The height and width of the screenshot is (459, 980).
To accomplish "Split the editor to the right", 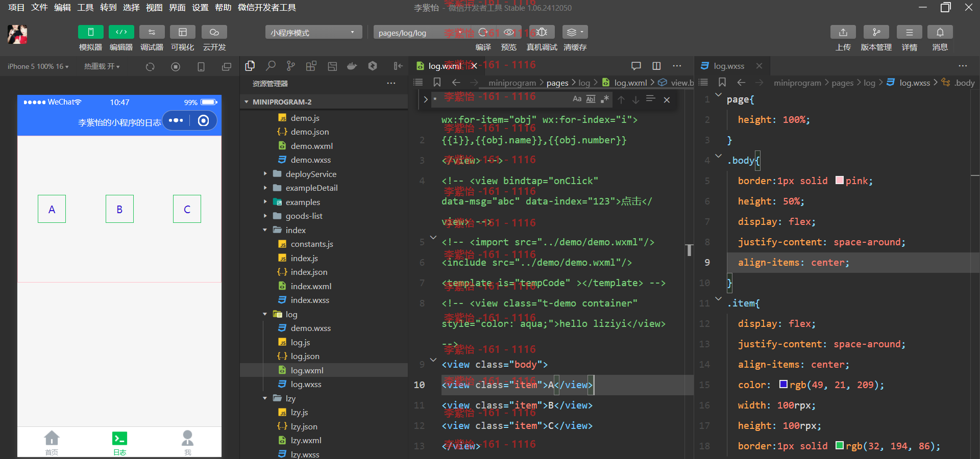I will [656, 66].
